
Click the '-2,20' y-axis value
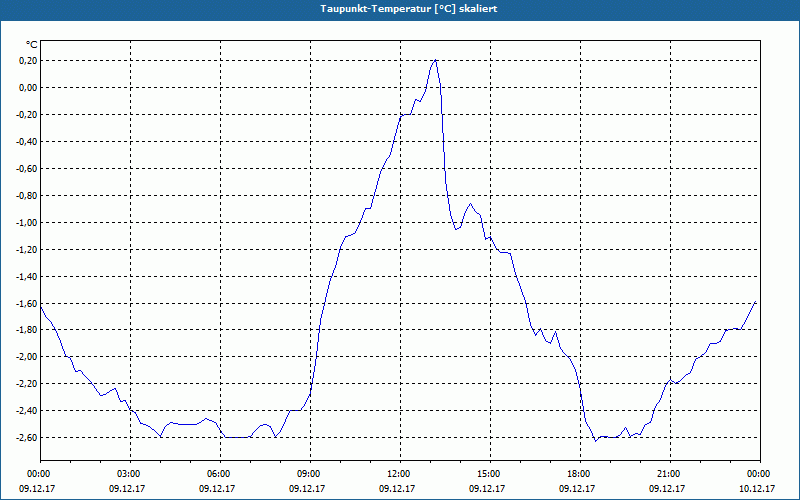pos(28,384)
